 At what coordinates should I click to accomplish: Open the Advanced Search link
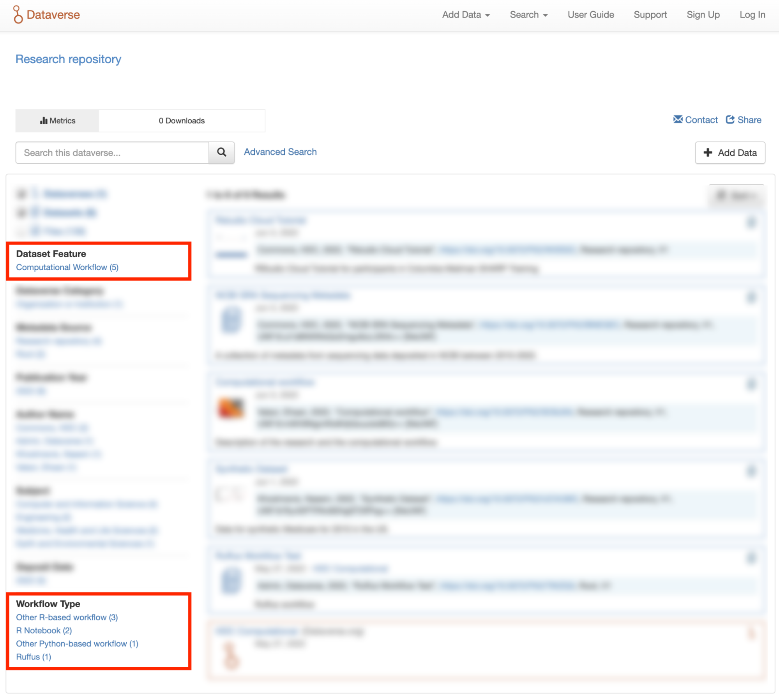click(x=280, y=152)
